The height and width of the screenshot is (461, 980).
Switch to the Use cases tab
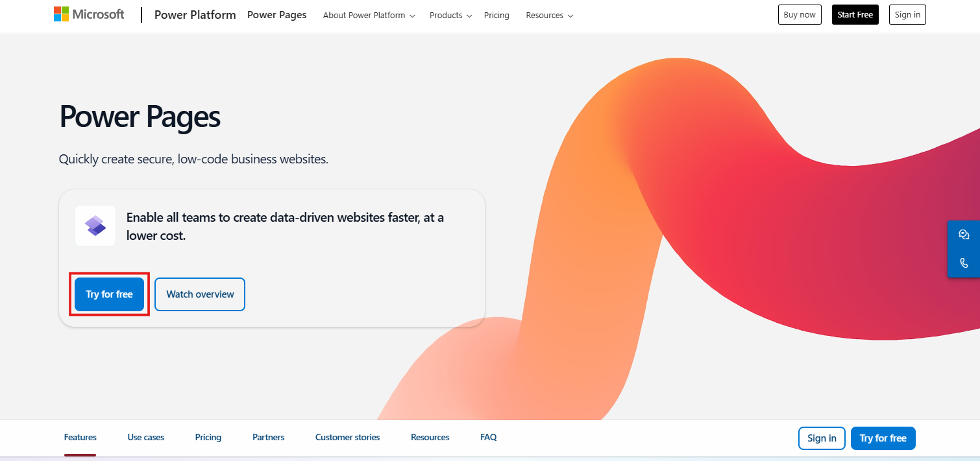145,437
